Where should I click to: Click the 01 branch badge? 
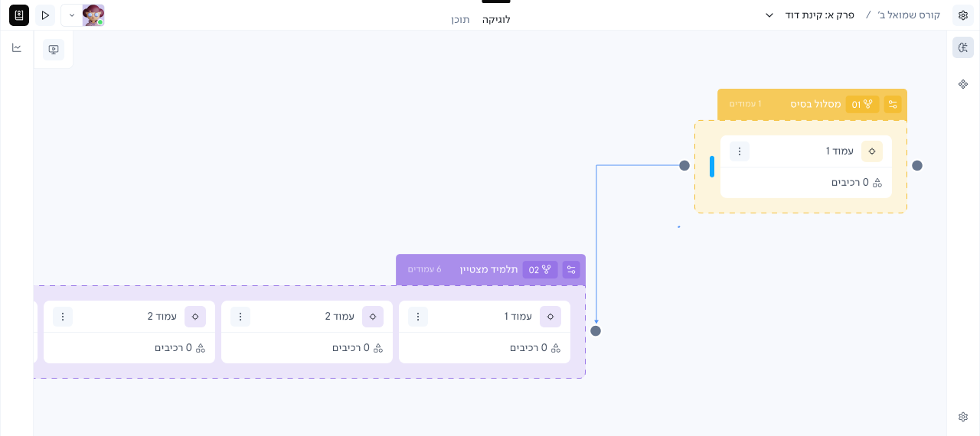(862, 104)
